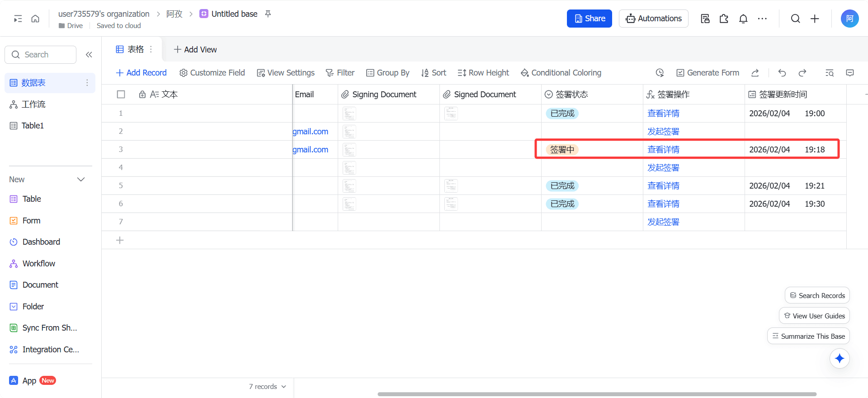Viewport: 868px width, 398px height.
Task: Click 查看详情 link in row 3
Action: coord(663,150)
